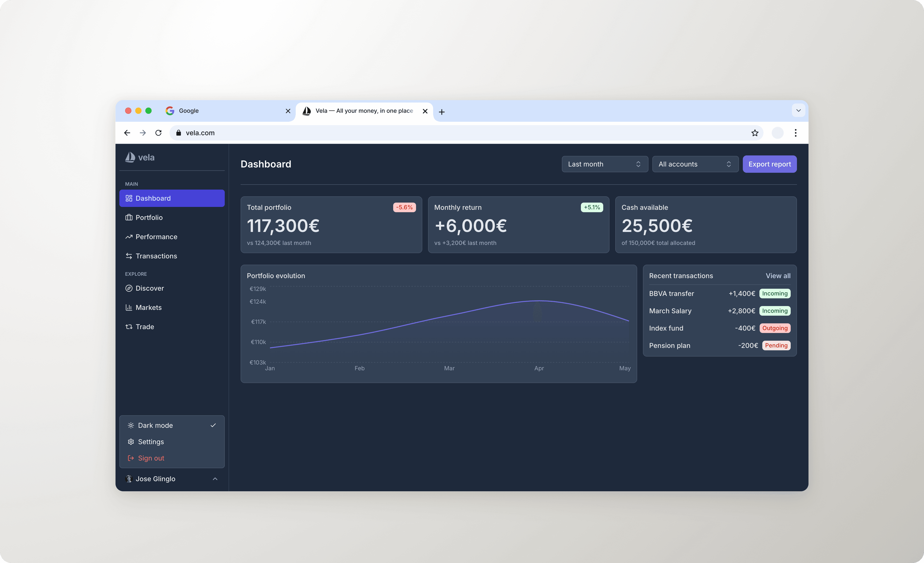Click the portfolio evolution chart peak near Apr
The height and width of the screenshot is (563, 924).
(539, 301)
